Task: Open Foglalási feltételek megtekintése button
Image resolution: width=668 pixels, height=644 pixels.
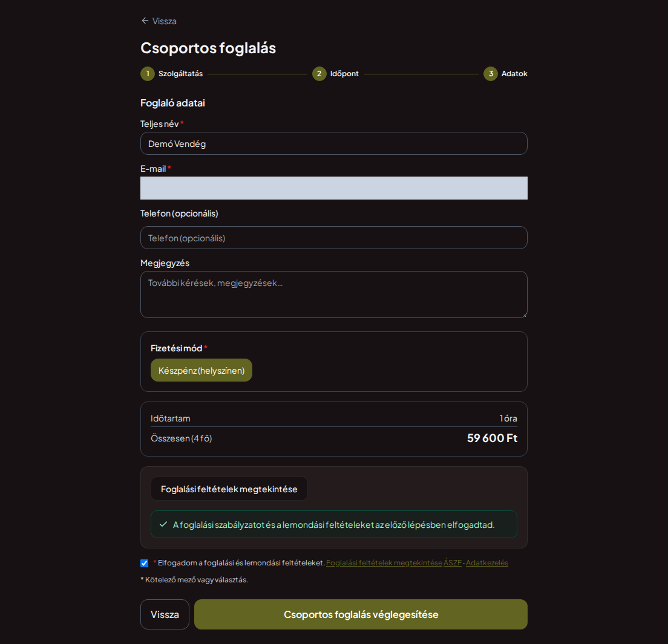Action: click(229, 489)
